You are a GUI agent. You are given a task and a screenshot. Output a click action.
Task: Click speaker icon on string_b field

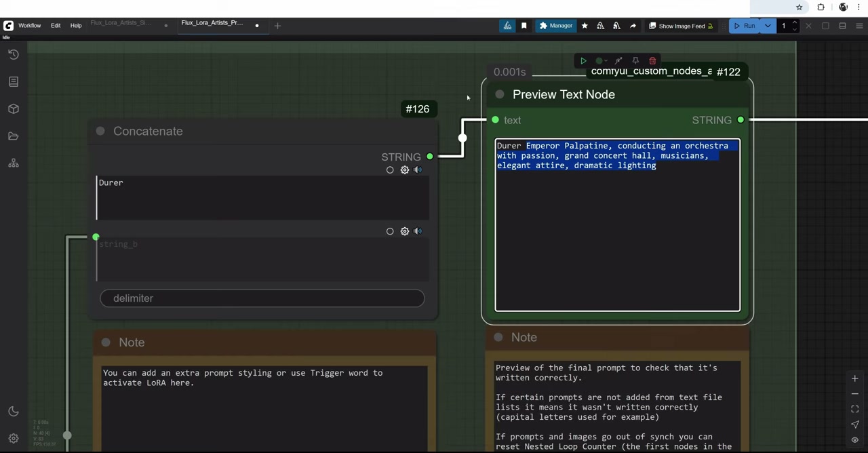coord(418,231)
